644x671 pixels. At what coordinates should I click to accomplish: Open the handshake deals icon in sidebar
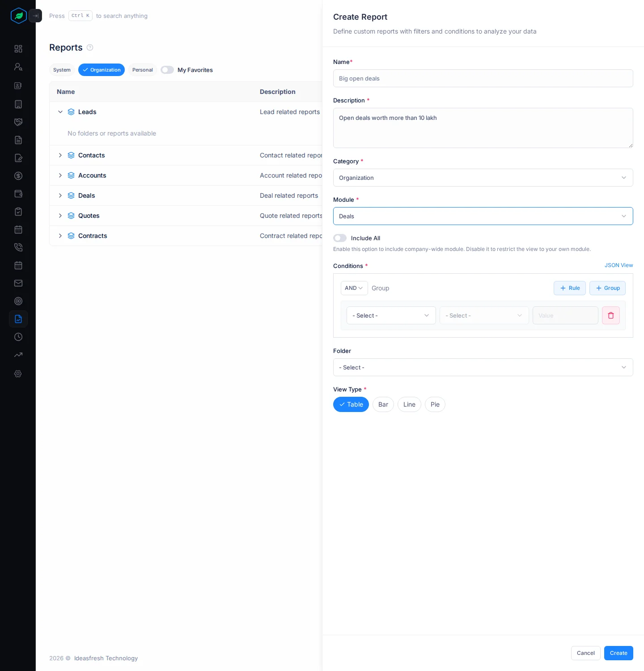coord(18,122)
